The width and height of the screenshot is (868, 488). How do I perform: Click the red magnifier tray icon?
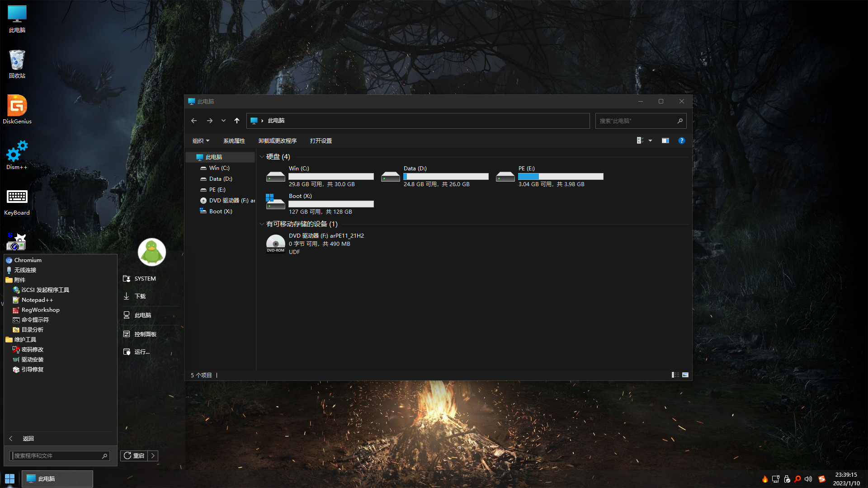(797, 479)
